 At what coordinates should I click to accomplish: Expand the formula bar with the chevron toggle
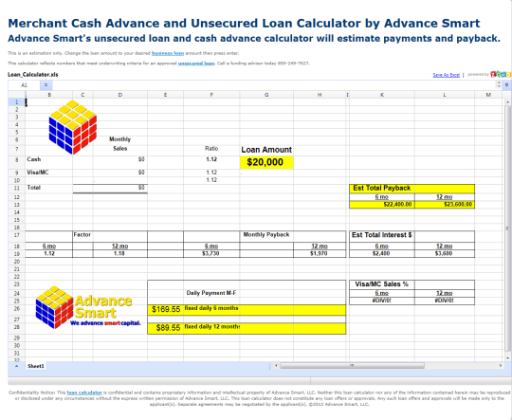[x=506, y=85]
